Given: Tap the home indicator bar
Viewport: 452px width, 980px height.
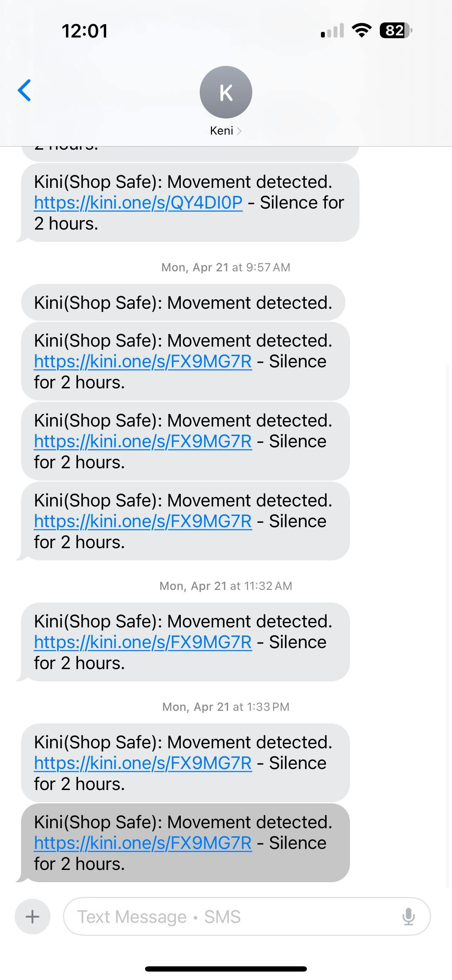Looking at the screenshot, I should tap(226, 969).
